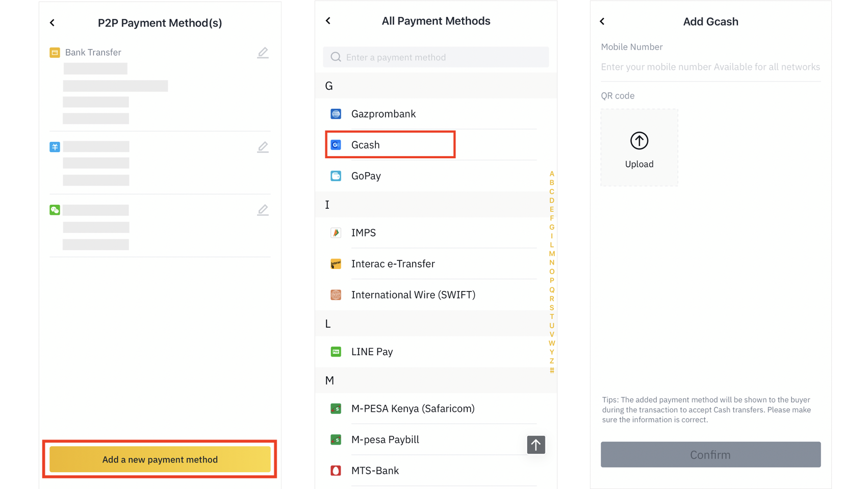
Task: Go back from All Payment Methods screen
Action: pos(328,20)
